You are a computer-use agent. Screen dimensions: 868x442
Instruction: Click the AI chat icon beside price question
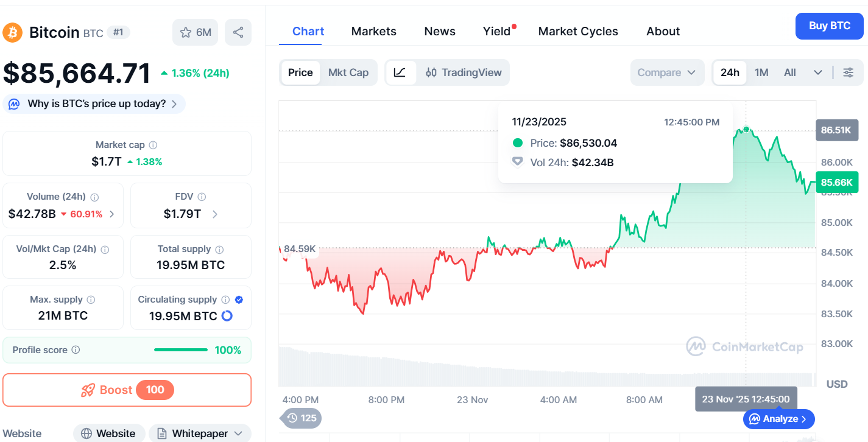tap(14, 104)
